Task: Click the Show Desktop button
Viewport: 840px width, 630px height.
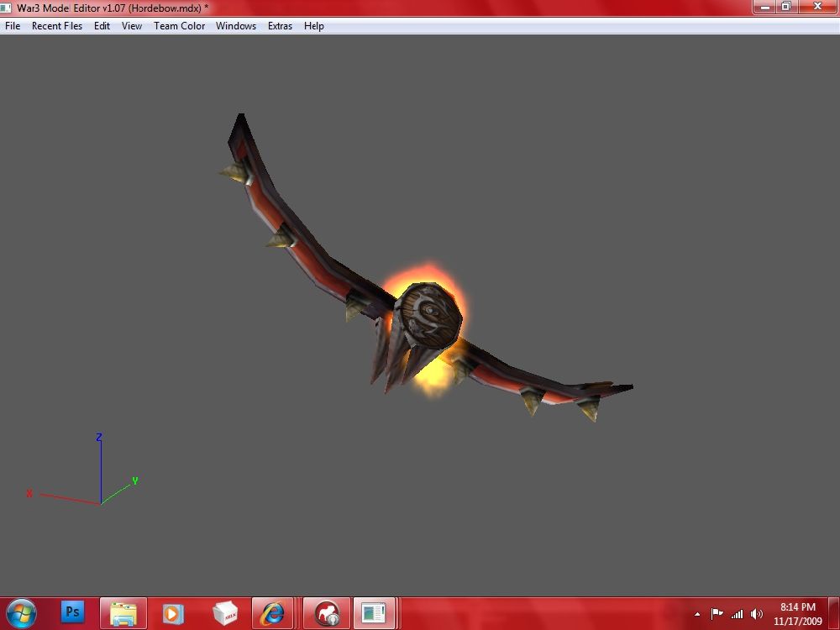Action: (834, 614)
